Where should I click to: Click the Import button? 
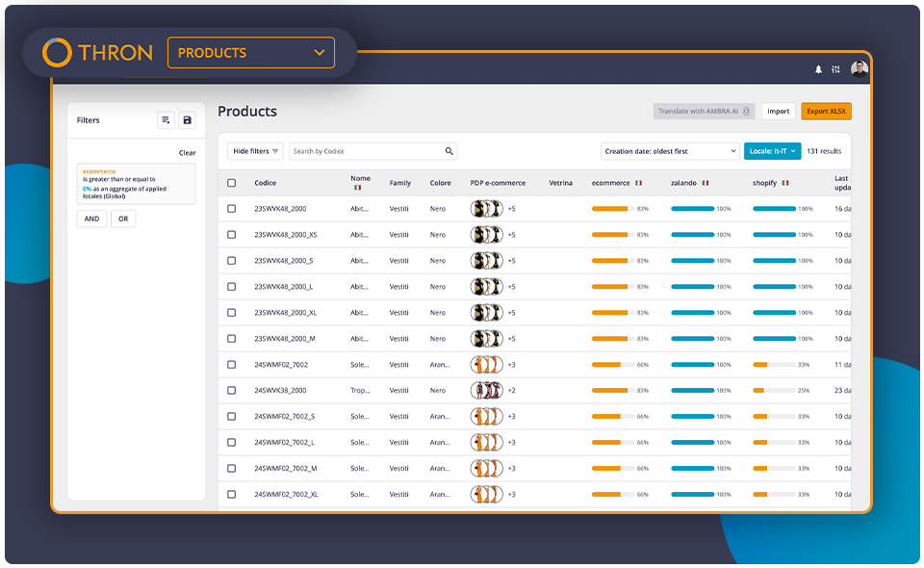coord(778,112)
